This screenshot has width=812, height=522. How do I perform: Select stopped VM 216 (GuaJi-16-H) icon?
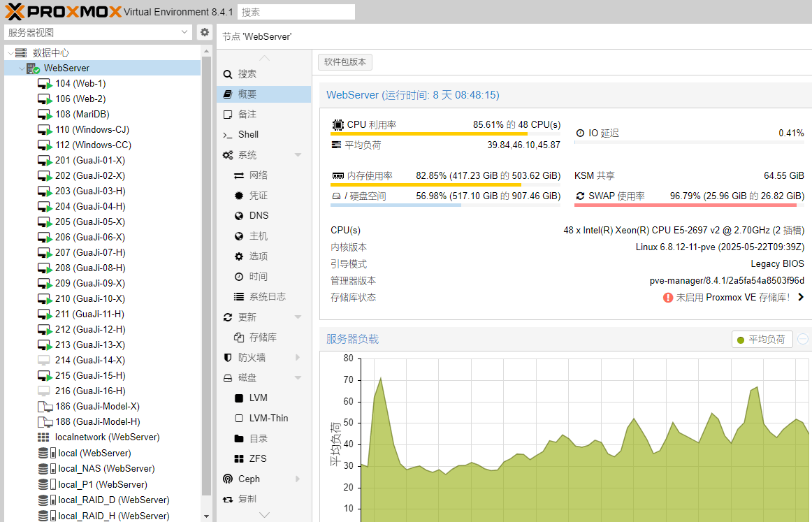44,391
